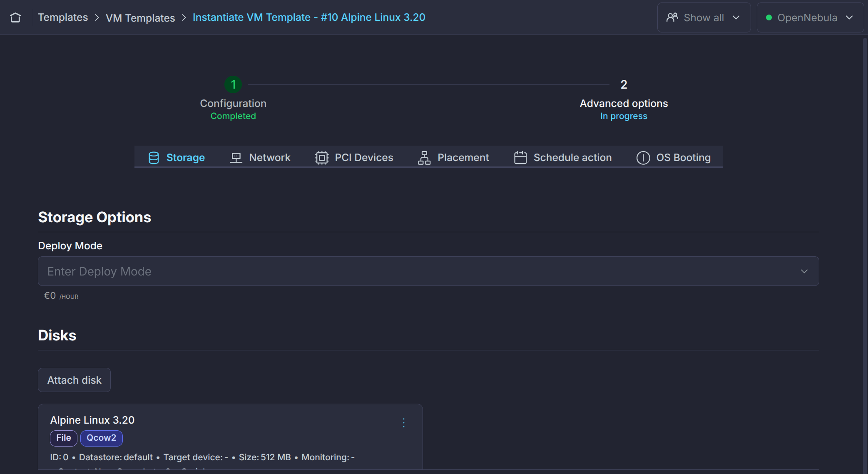Click the Schedule action calendar icon
Screen dimensions: 868x474
pos(520,157)
